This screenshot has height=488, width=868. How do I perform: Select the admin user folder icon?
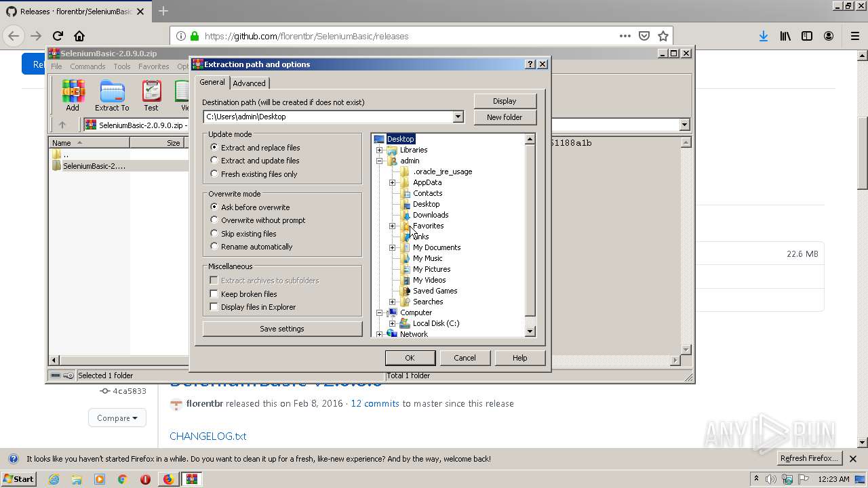click(392, 161)
